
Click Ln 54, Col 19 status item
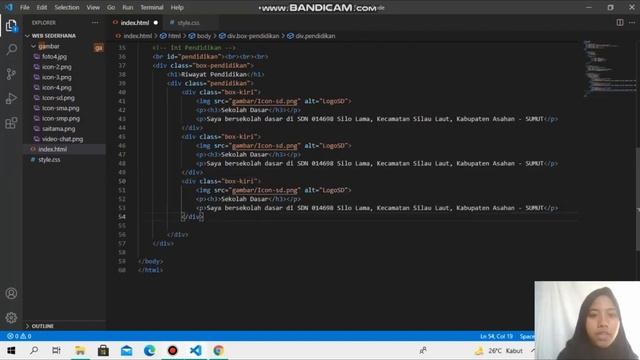tap(496, 336)
